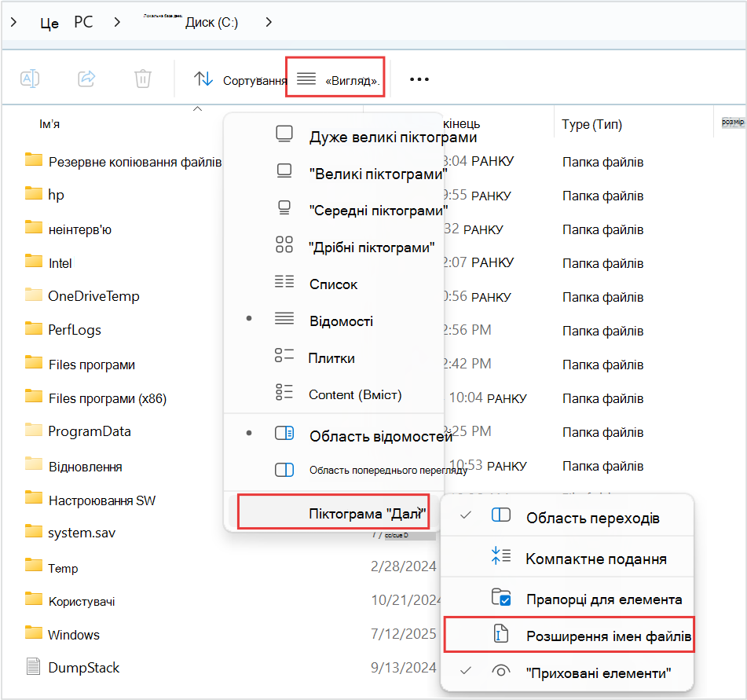Expand the Піктограма "Далі" submenu
Screen dimensions: 747x700
point(334,511)
